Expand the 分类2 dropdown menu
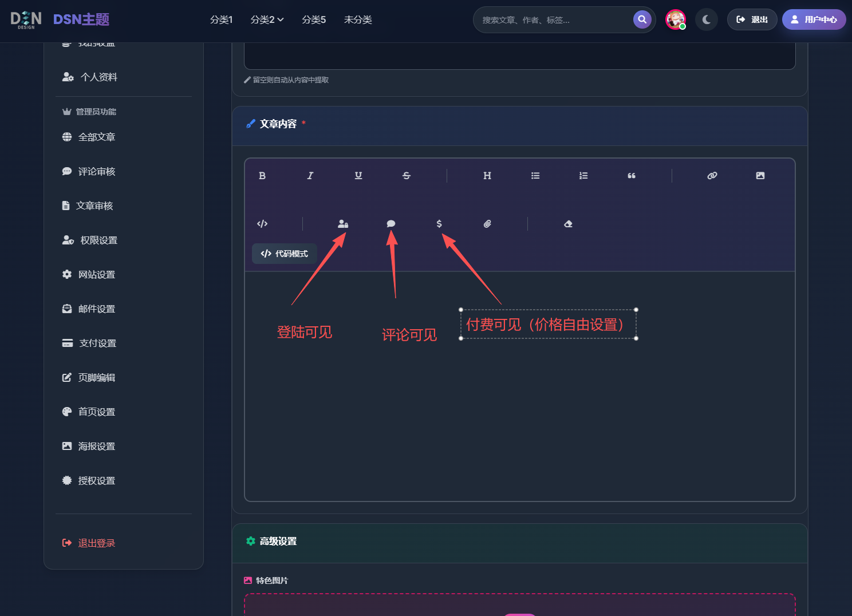 (x=267, y=19)
